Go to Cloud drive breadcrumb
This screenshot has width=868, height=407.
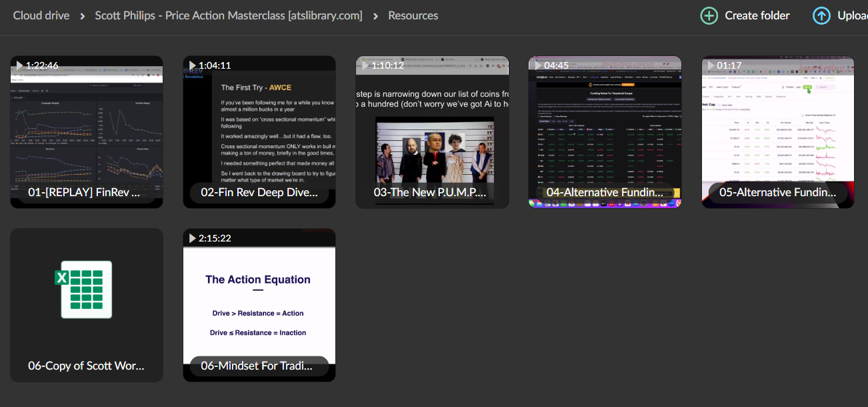(41, 15)
